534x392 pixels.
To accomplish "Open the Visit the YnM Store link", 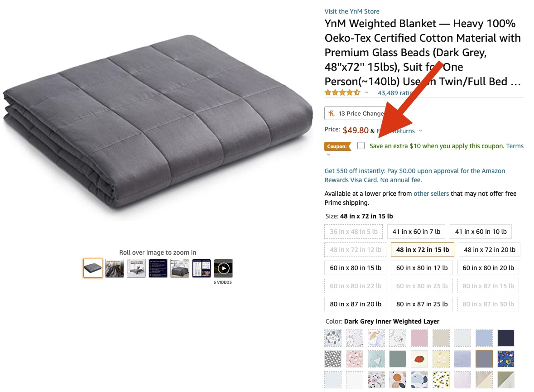I will click(x=352, y=11).
